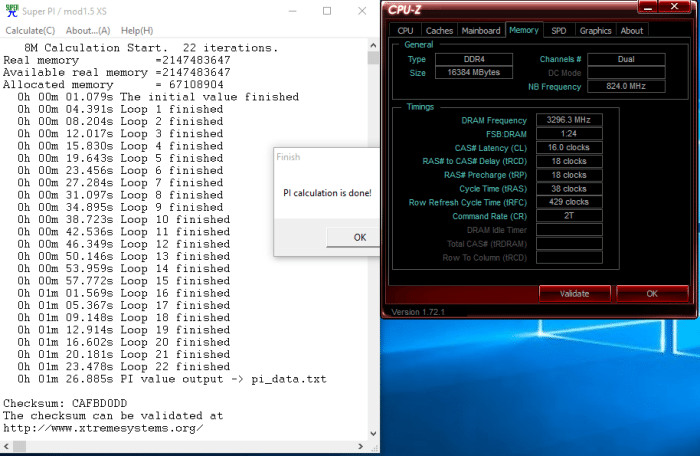Image resolution: width=700 pixels, height=456 pixels.
Task: Click the Super PI app icon in title bar
Action: 12,11
